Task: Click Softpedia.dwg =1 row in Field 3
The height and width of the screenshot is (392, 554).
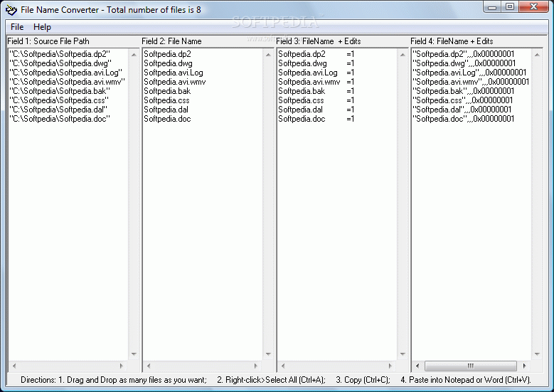Action: (316, 63)
